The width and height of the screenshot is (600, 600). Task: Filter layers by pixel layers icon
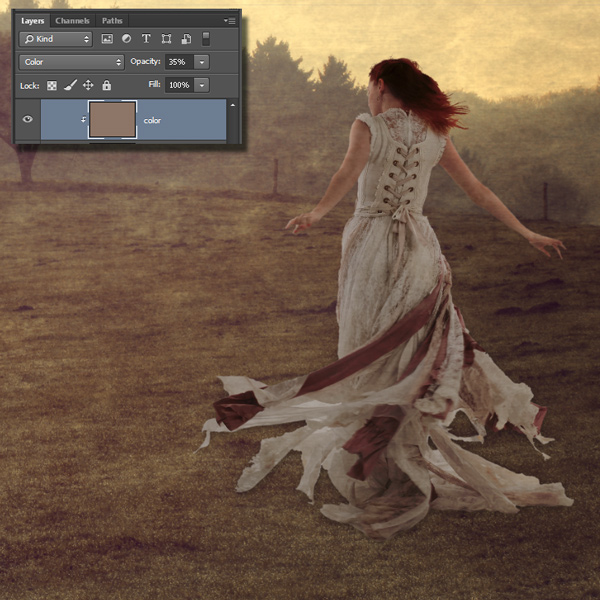[x=107, y=39]
